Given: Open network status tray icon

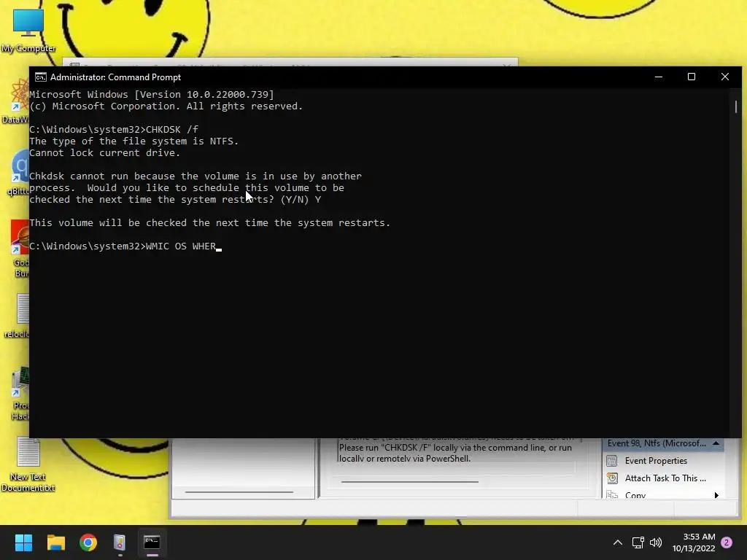Looking at the screenshot, I should point(638,542).
